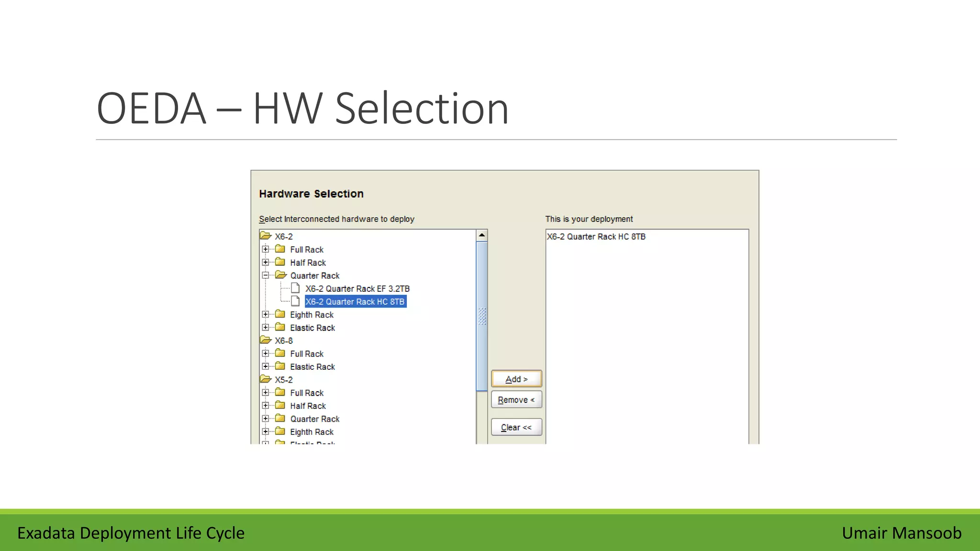The width and height of the screenshot is (980, 551).
Task: Select X6-2 Quarter Rack HC 8TB in deployment list
Action: pos(596,236)
